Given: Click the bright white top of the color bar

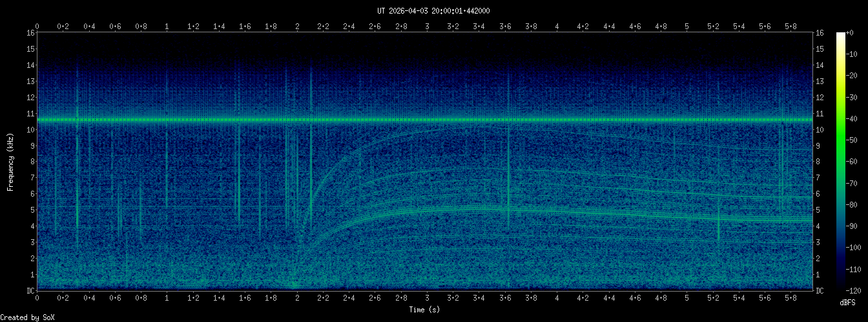Looking at the screenshot, I should coord(840,36).
